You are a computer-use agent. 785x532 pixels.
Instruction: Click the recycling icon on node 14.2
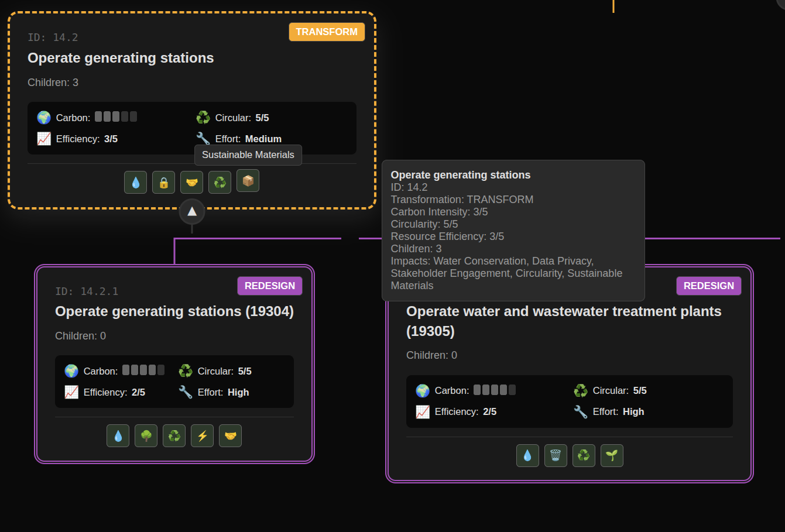[220, 182]
